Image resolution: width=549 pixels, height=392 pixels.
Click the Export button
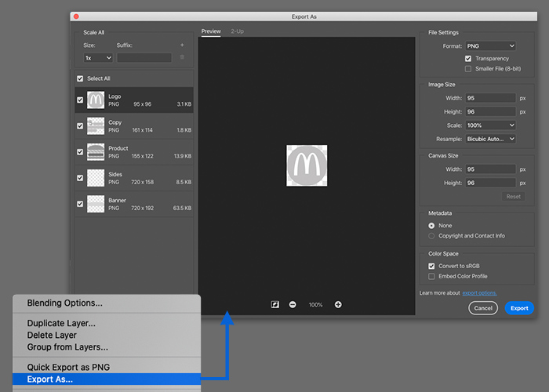tap(519, 308)
